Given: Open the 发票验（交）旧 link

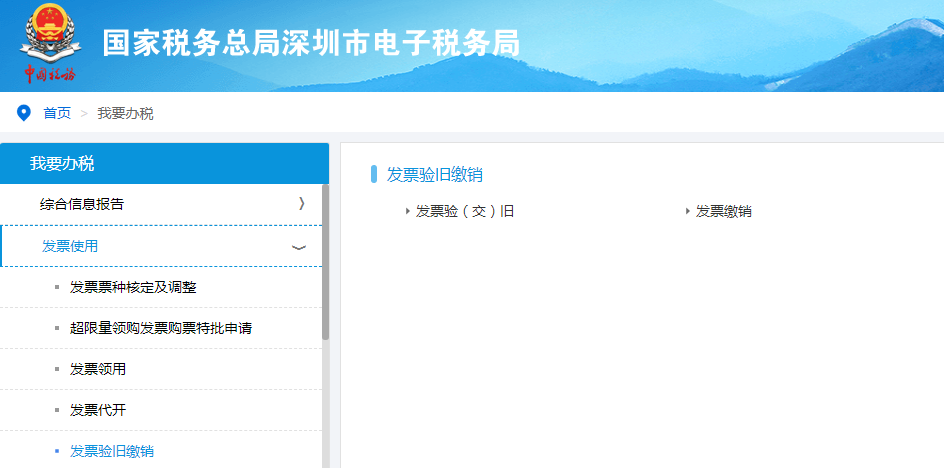Looking at the screenshot, I should pos(464,211).
